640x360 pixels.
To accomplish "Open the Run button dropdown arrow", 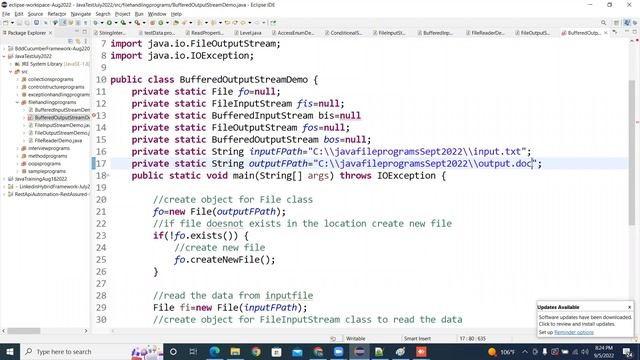I will click(x=115, y=23).
